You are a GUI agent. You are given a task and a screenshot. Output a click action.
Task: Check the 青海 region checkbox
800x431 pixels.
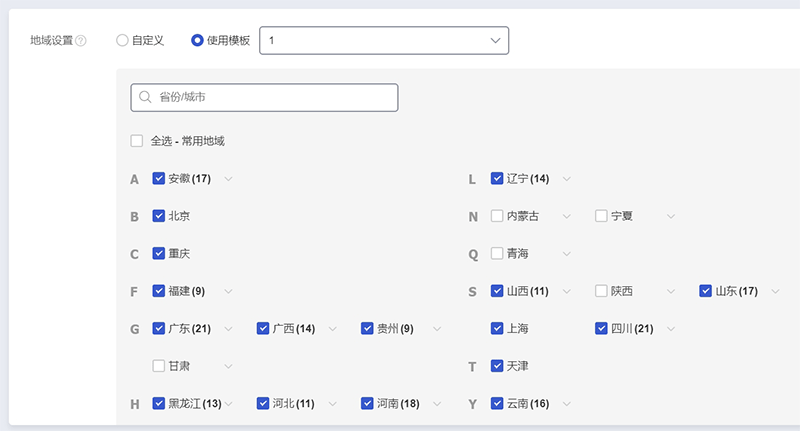[497, 253]
